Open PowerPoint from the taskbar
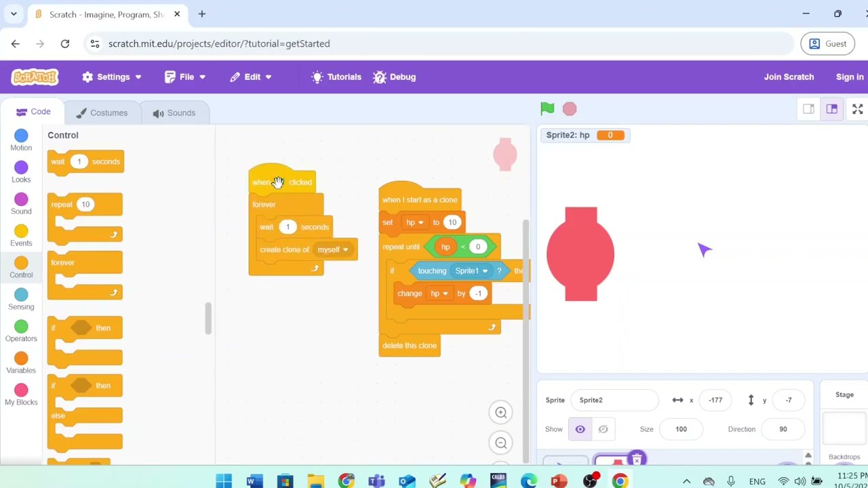The width and height of the screenshot is (868, 488). tap(559, 481)
